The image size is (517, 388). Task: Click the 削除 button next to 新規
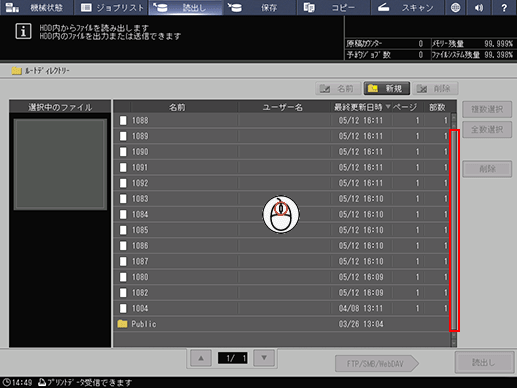(435, 89)
